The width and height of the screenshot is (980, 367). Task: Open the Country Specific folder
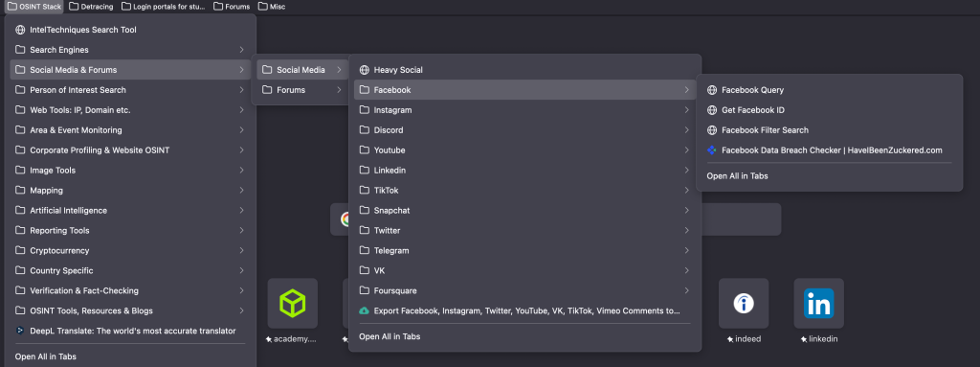[130, 270]
